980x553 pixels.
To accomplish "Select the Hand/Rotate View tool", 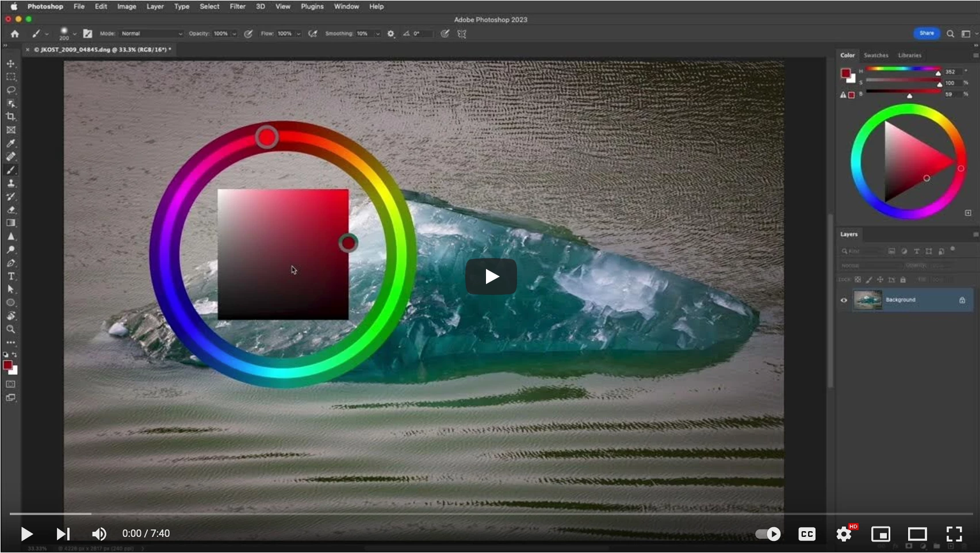I will pyautogui.click(x=11, y=316).
